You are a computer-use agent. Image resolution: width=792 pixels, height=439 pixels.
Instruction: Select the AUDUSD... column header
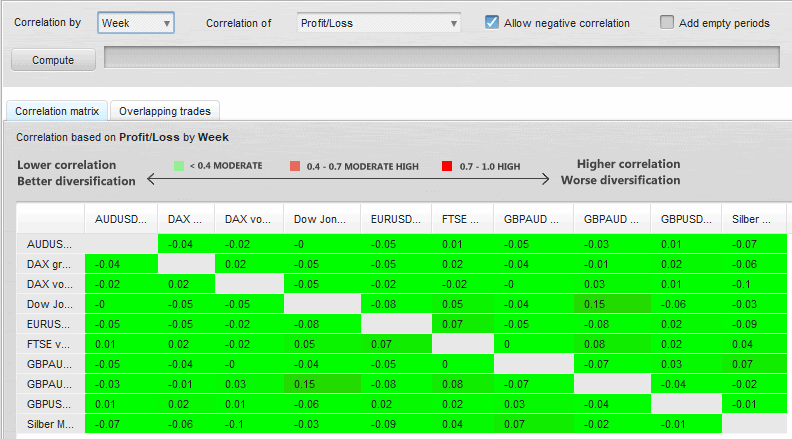click(121, 219)
